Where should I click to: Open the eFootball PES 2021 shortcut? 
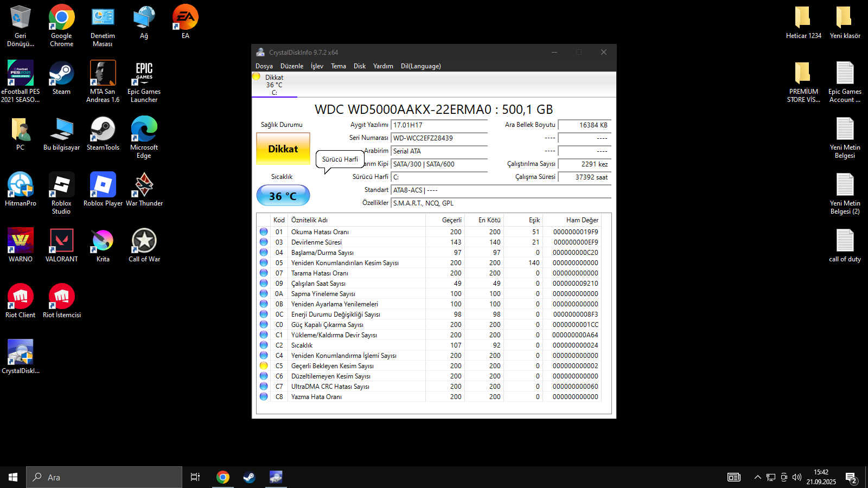[x=21, y=81]
